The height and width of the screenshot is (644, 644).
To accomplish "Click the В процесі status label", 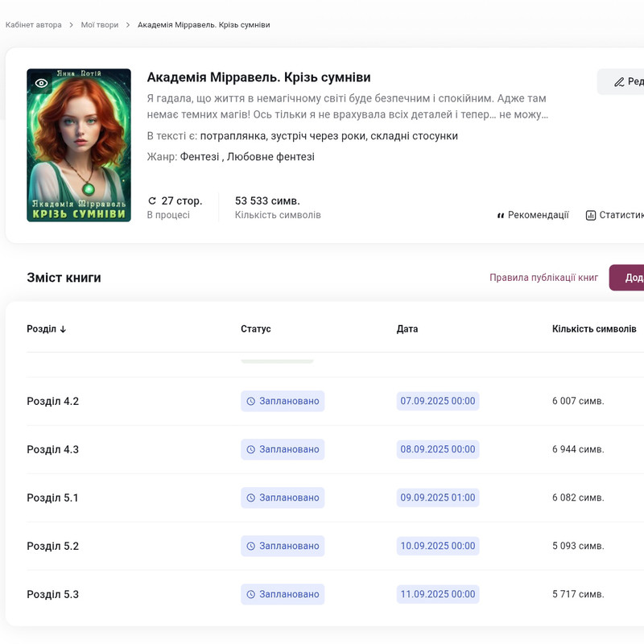I will 168,215.
